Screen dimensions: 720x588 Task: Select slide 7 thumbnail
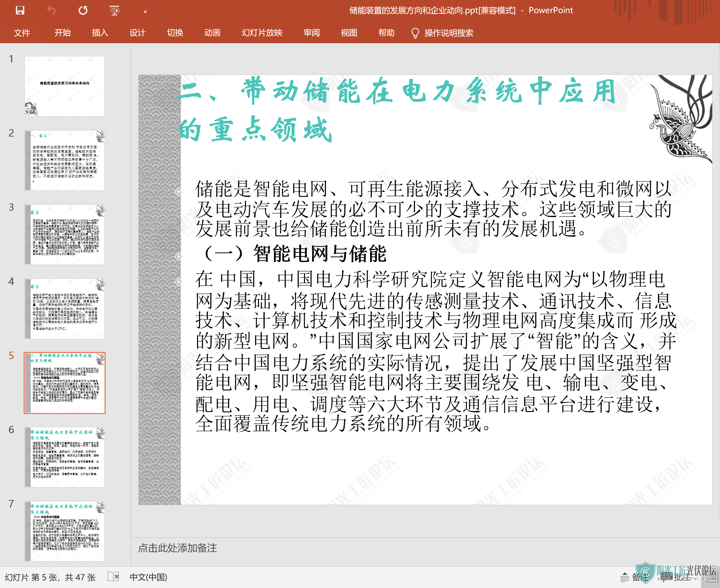(x=64, y=531)
